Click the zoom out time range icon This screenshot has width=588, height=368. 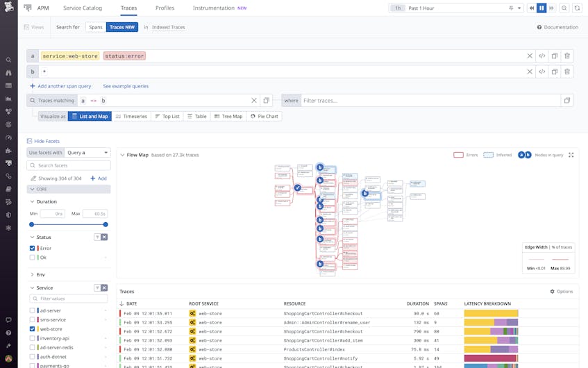[x=564, y=8]
